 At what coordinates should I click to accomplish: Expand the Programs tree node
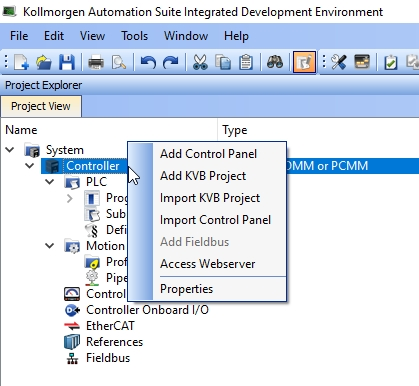point(70,198)
